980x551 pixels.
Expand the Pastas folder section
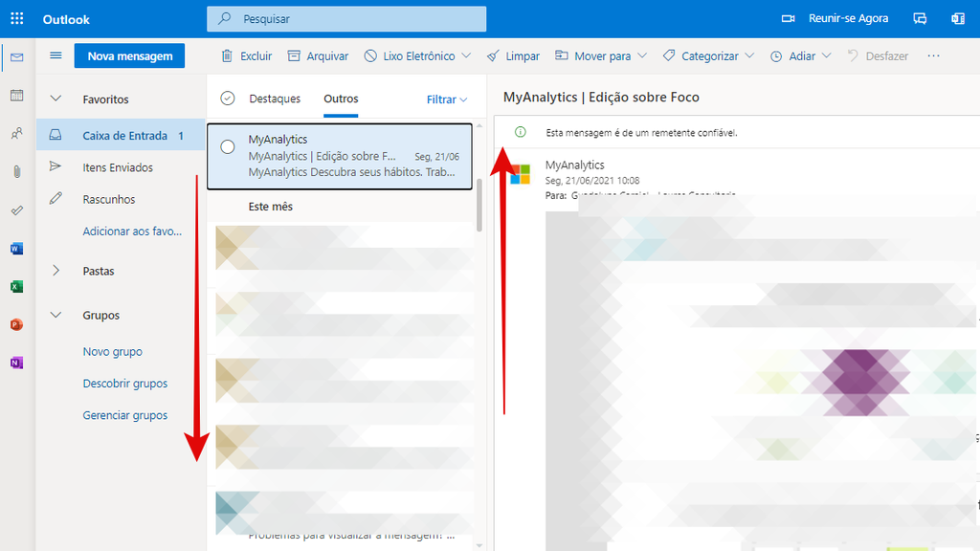[x=56, y=271]
